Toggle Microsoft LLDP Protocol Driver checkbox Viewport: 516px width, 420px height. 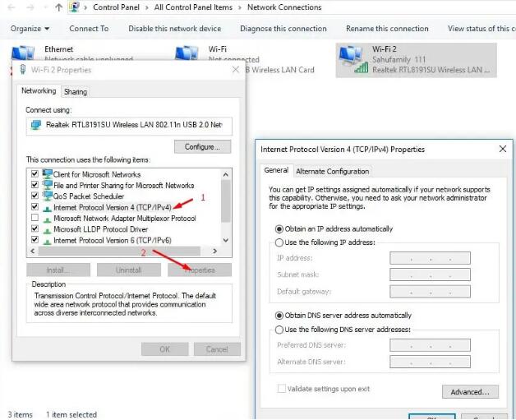pos(35,228)
